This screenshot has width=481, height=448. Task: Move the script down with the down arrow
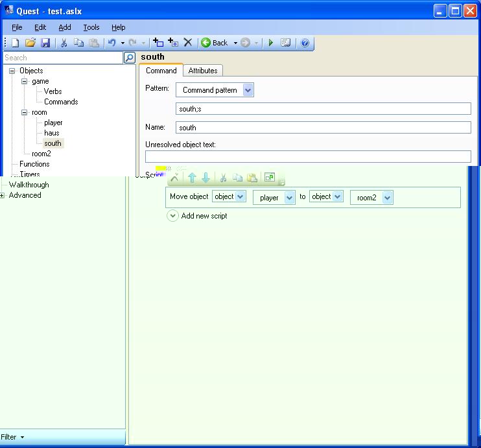pyautogui.click(x=206, y=178)
